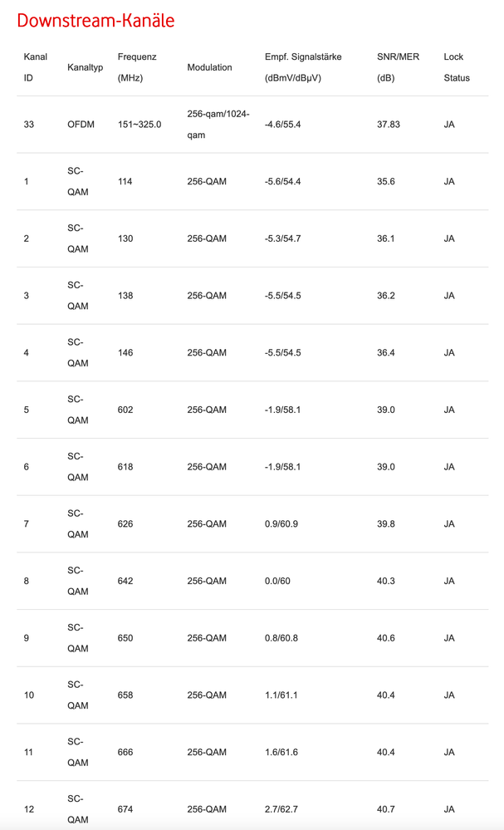Click the JA lock status for channel 33
The width and height of the screenshot is (504, 830).
click(x=449, y=125)
